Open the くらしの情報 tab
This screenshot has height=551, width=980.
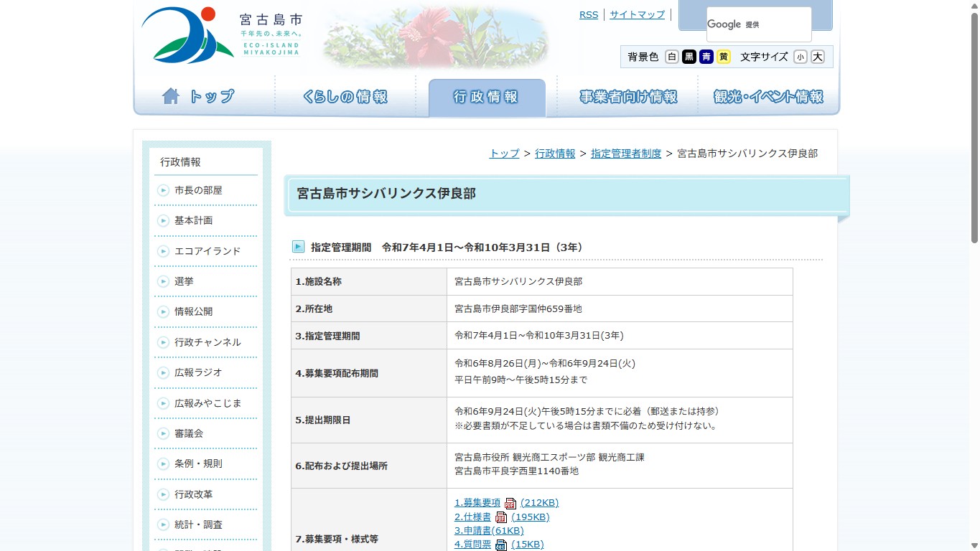pyautogui.click(x=345, y=96)
